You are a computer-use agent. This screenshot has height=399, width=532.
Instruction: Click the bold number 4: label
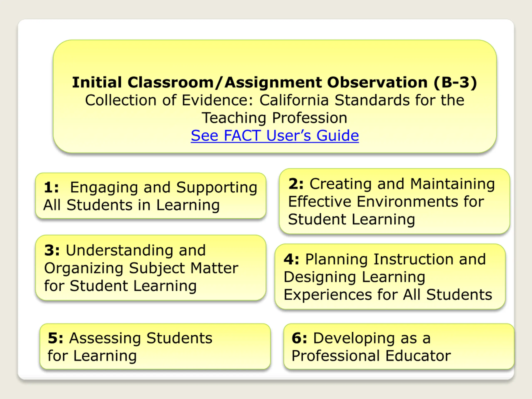pyautogui.click(x=292, y=259)
